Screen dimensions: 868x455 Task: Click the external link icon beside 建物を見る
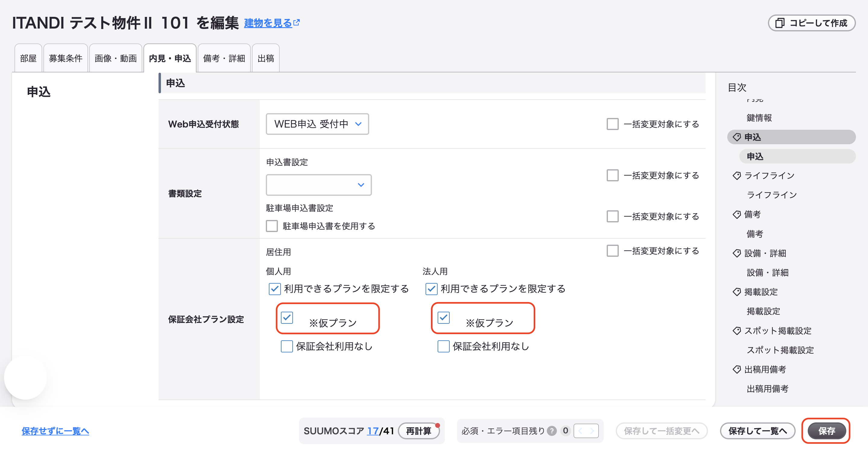[297, 23]
